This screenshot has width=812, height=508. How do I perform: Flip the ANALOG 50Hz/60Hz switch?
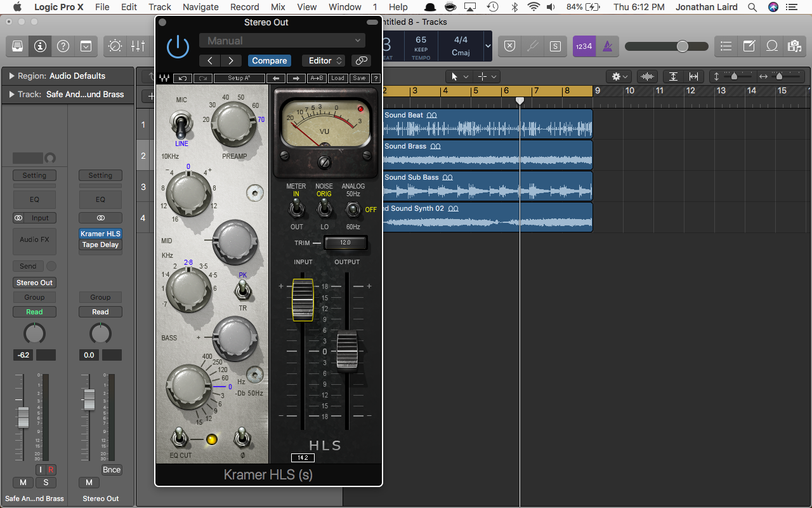tap(353, 208)
